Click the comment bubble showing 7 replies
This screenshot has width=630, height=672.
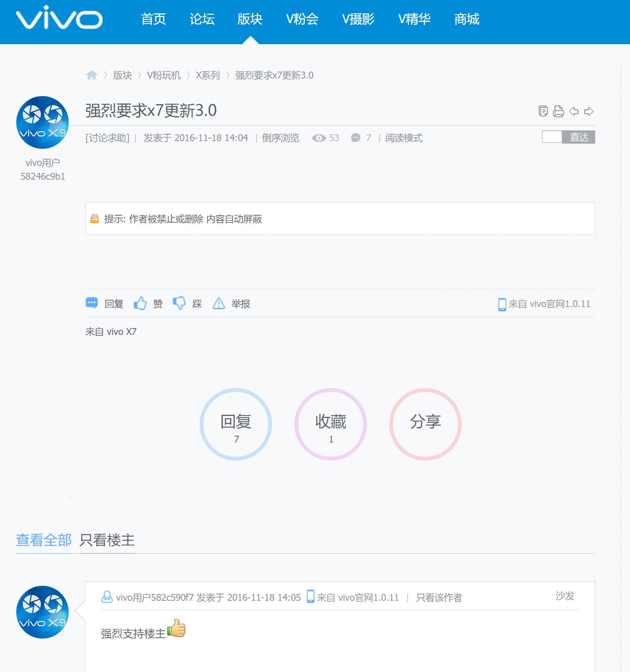pyautogui.click(x=355, y=138)
